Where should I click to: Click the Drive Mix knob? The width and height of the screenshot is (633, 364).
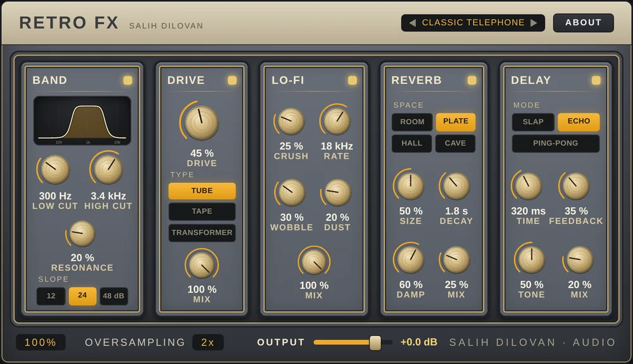[201, 265]
